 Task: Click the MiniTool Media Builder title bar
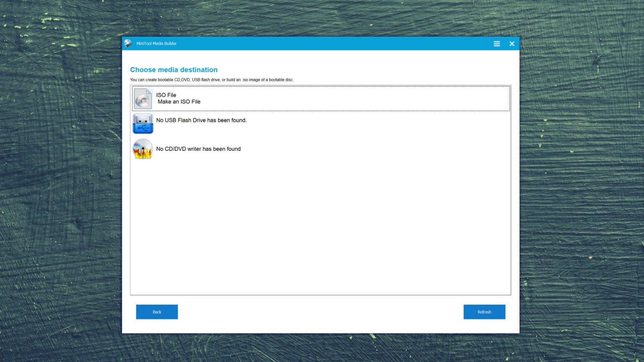tap(293, 43)
